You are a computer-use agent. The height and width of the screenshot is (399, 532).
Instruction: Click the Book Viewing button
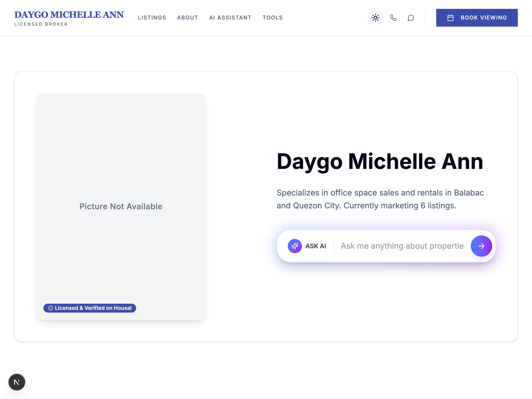[x=477, y=18]
